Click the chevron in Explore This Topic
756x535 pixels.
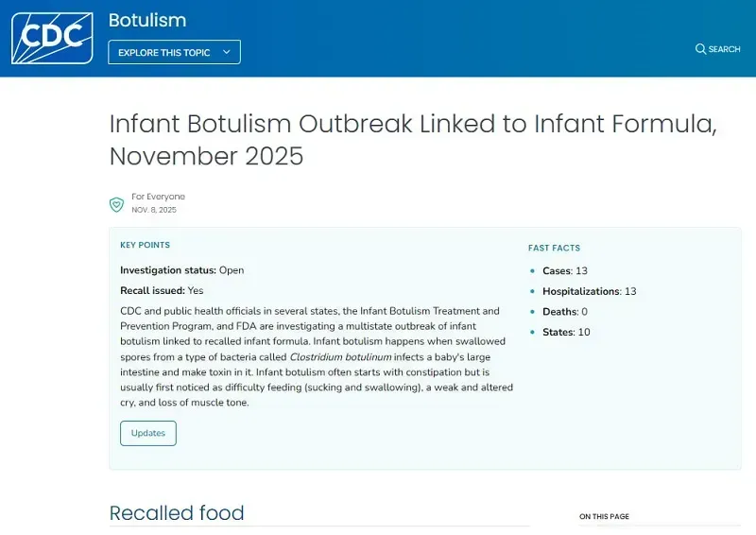227,52
